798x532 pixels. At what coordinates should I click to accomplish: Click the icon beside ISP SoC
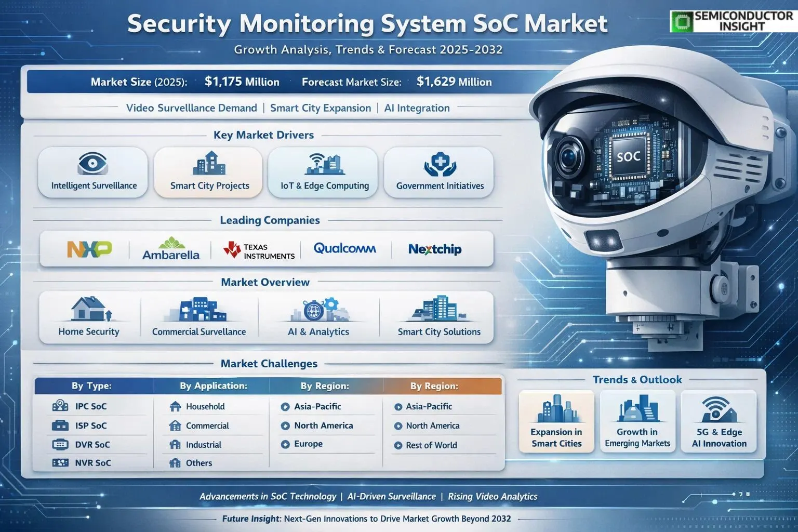point(60,426)
